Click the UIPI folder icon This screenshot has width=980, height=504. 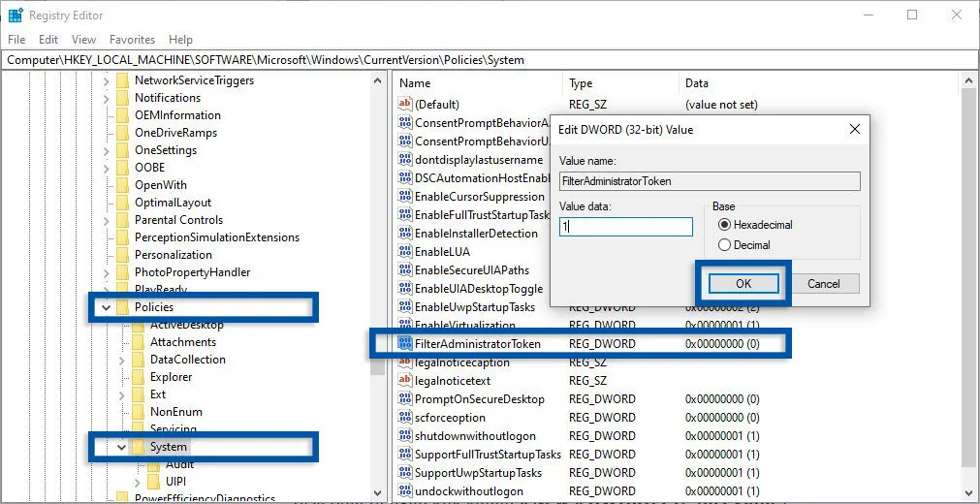154,482
